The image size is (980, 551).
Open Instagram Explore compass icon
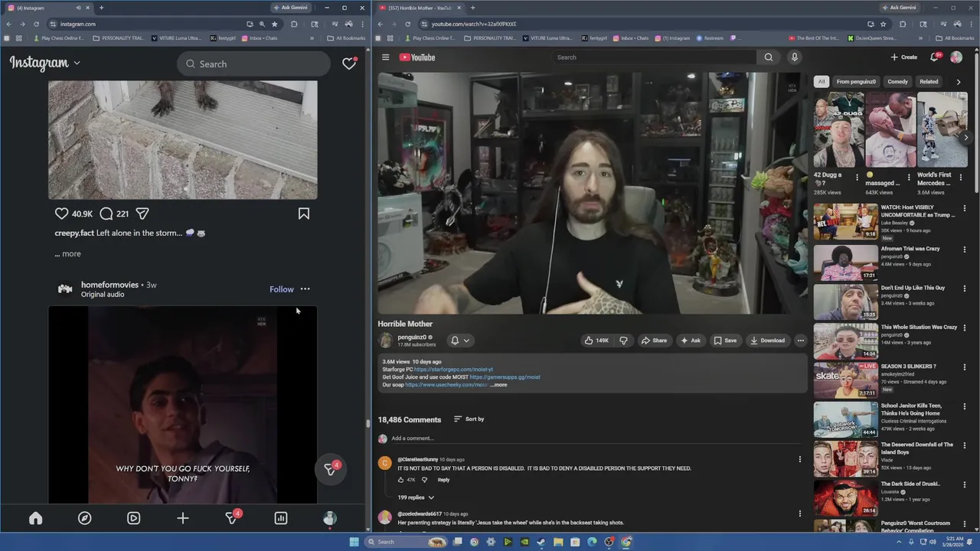click(x=85, y=518)
